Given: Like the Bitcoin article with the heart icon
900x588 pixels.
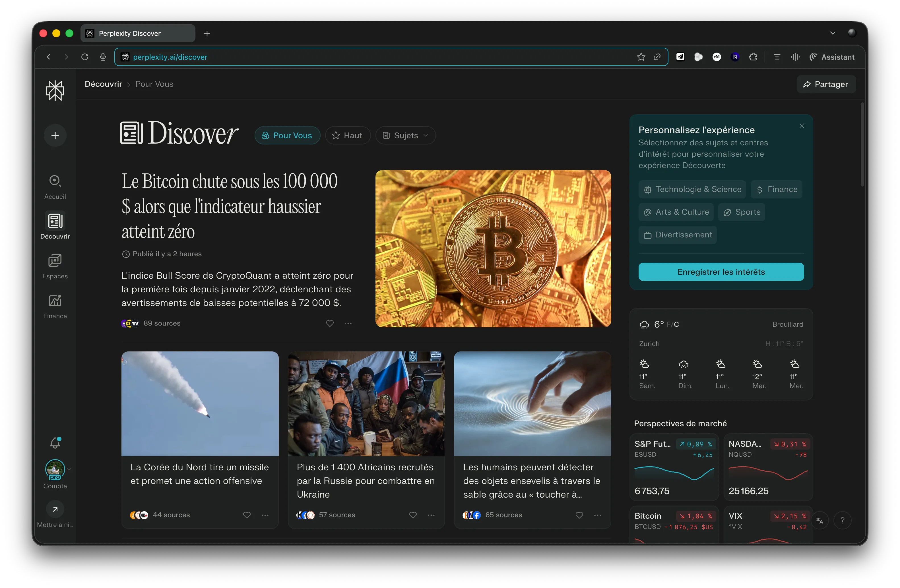Looking at the screenshot, I should [x=330, y=324].
